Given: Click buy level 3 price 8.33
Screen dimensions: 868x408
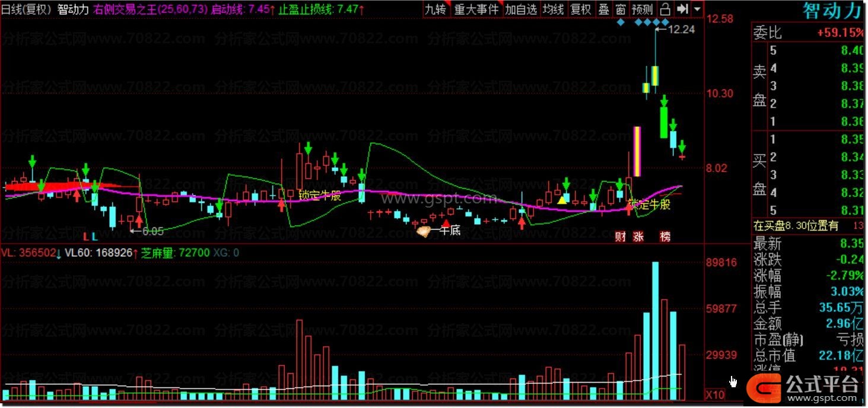Looking at the screenshot, I should (851, 175).
